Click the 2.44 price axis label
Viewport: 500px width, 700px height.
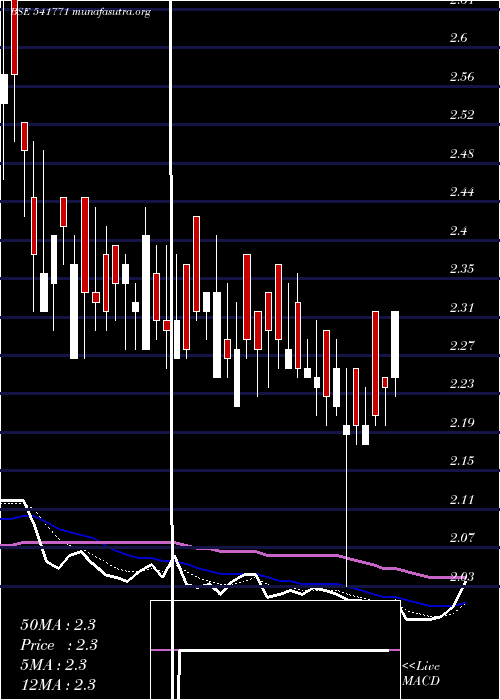(x=462, y=192)
